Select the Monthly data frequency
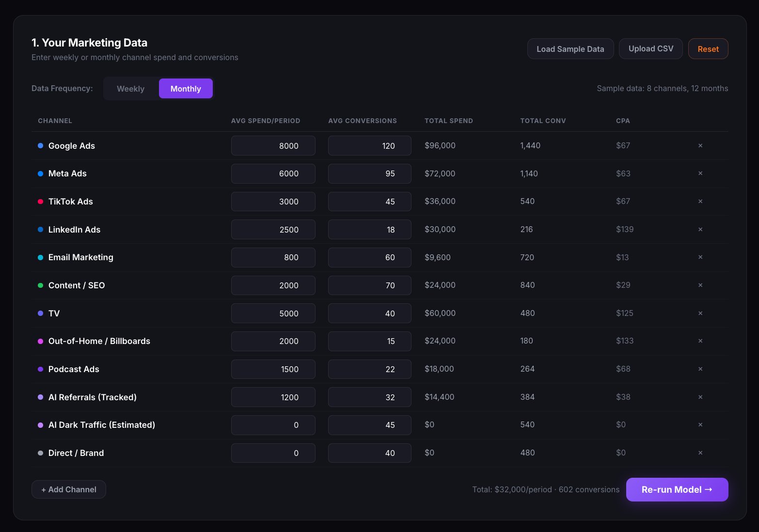This screenshot has height=532, width=759. 186,89
